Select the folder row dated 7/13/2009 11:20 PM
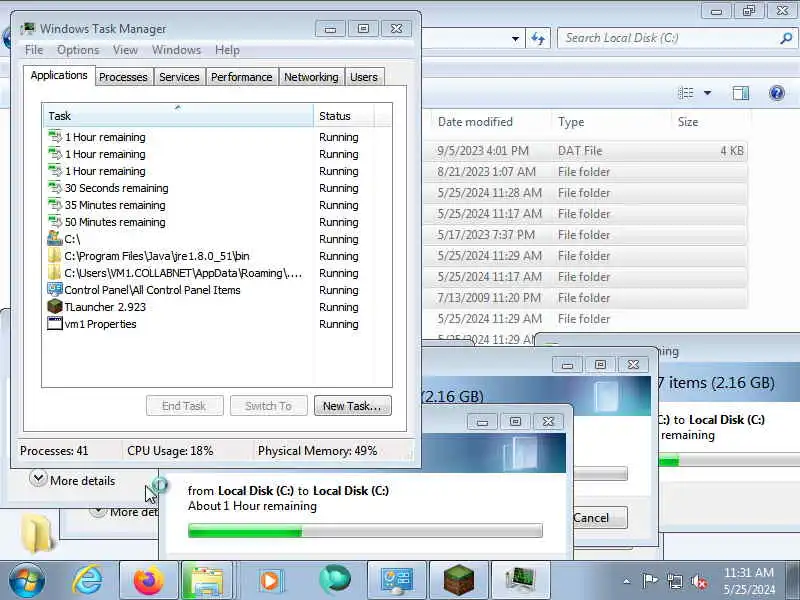Image resolution: width=800 pixels, height=600 pixels. [585, 298]
